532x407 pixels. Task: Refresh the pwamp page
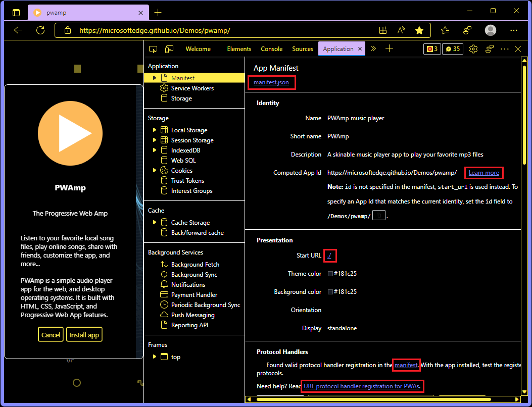(40, 30)
